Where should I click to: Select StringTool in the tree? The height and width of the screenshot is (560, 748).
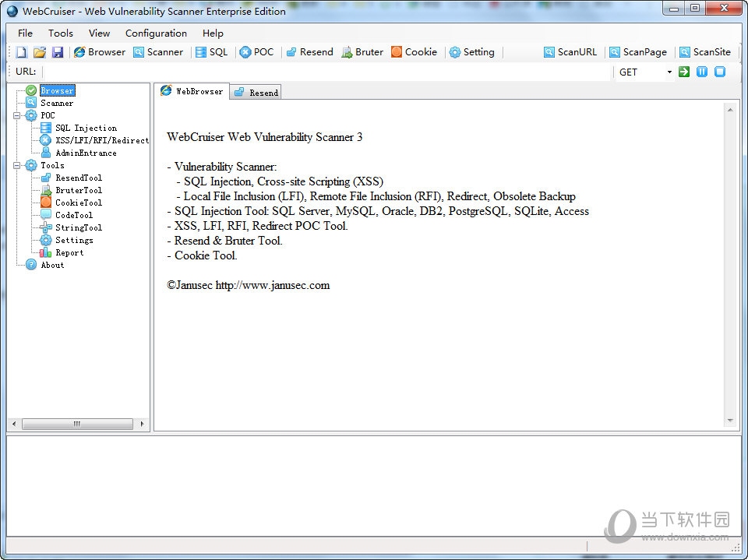click(x=79, y=227)
